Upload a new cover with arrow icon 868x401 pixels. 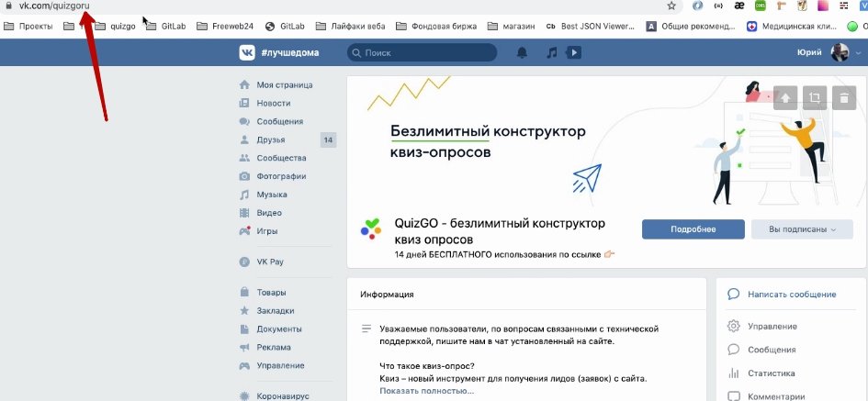pos(785,98)
